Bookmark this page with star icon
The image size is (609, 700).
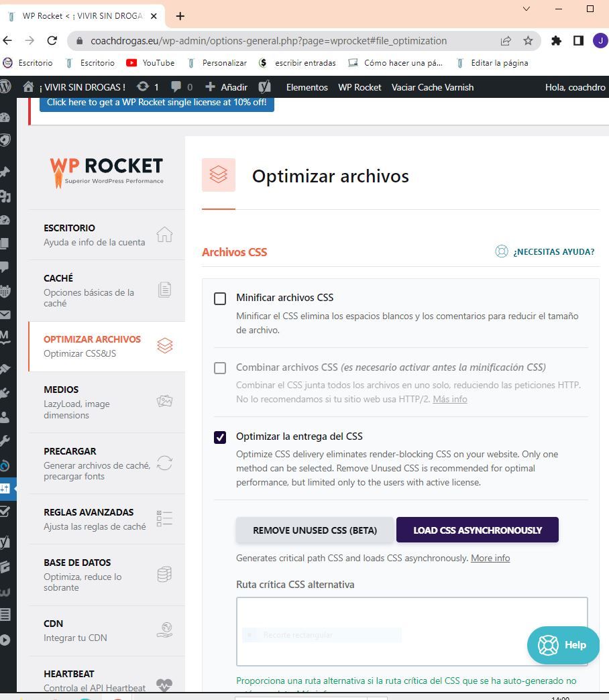coord(528,41)
